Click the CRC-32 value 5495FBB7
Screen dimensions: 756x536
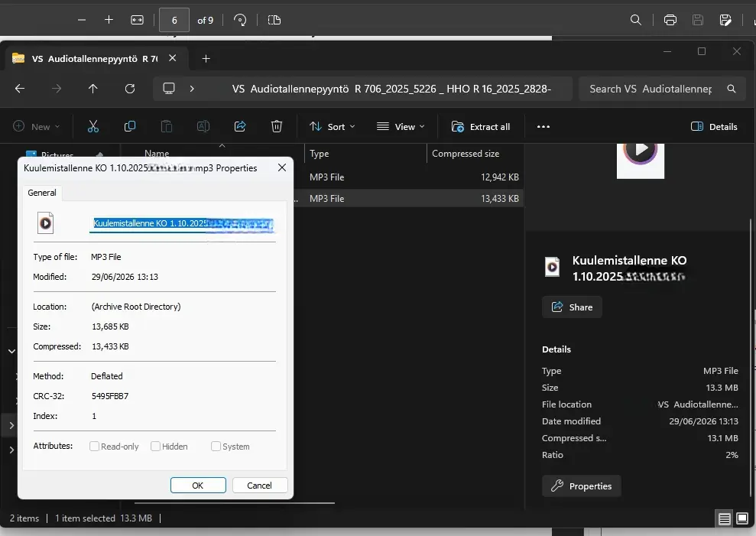click(x=110, y=396)
